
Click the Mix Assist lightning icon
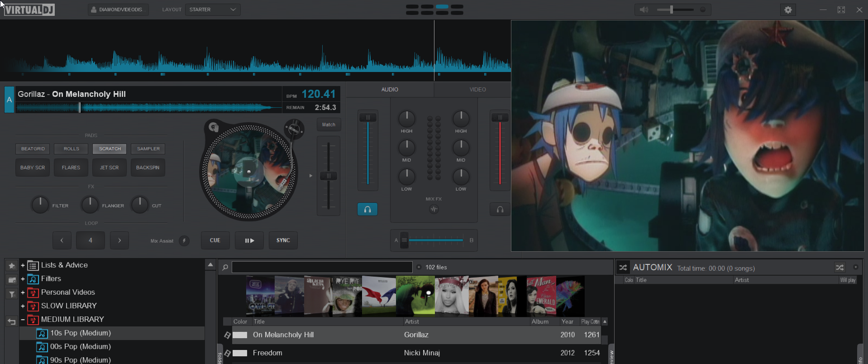[184, 240]
